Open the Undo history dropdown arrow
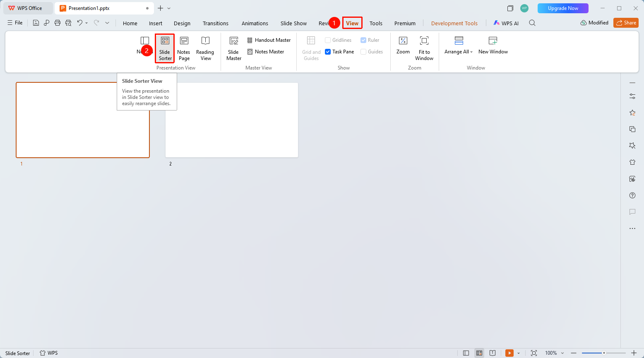This screenshot has height=358, width=644. tap(87, 23)
